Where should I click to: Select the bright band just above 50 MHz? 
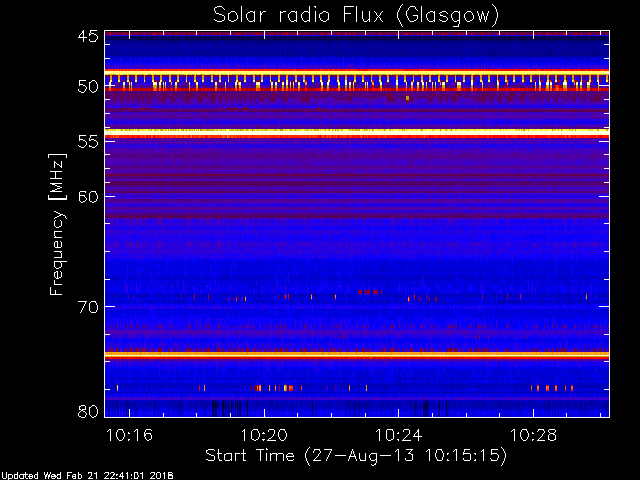click(356, 72)
